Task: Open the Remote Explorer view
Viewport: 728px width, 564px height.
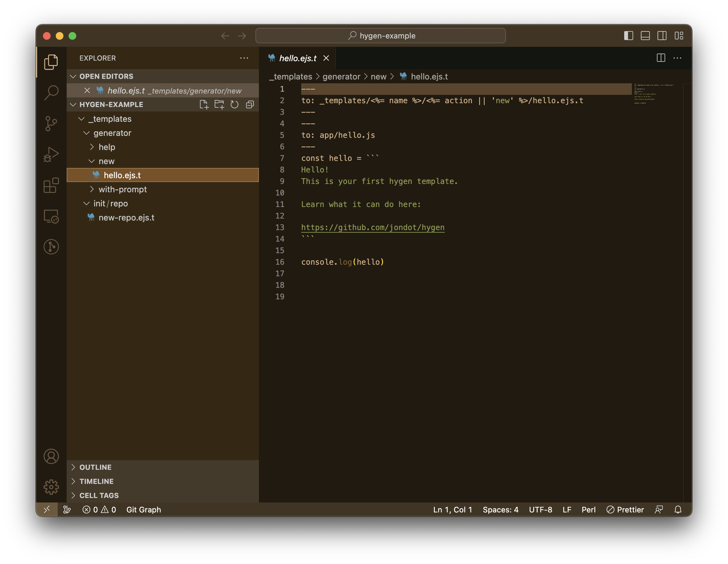Action: (x=51, y=216)
